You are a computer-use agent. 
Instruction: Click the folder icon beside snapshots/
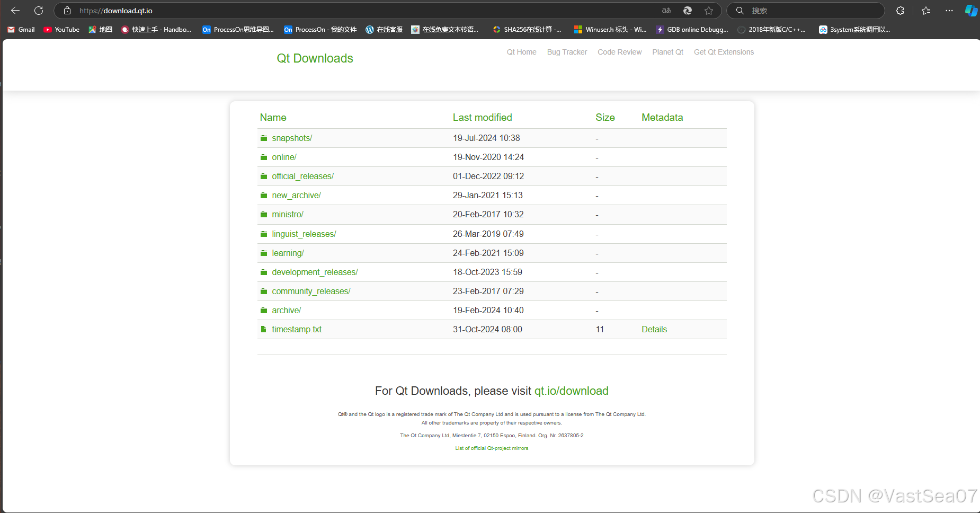pos(264,138)
